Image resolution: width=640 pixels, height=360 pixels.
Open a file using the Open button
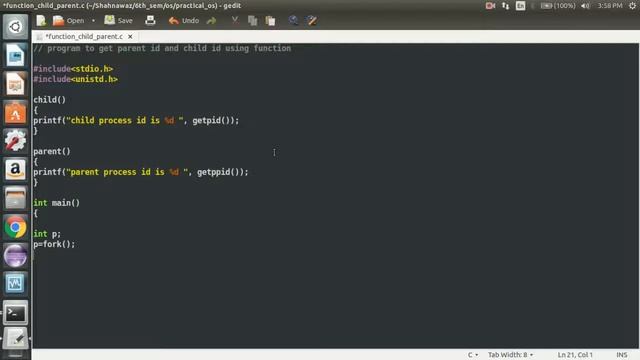click(x=69, y=20)
